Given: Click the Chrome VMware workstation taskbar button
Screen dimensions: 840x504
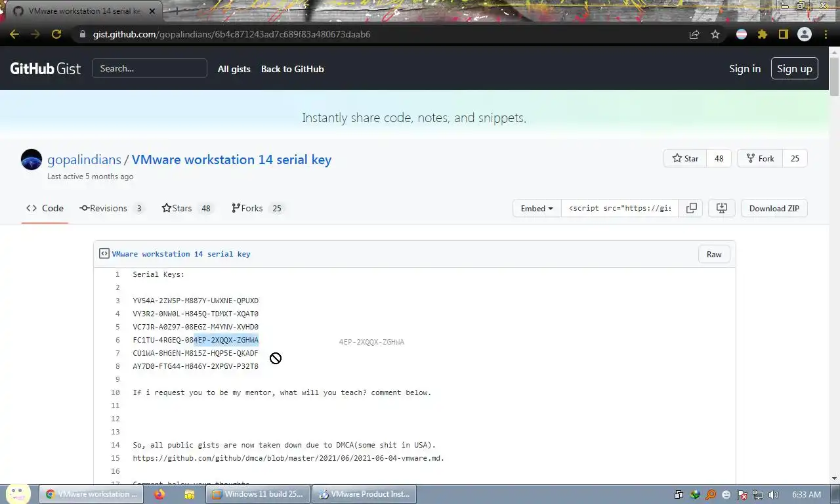Looking at the screenshot, I should [x=91, y=494].
